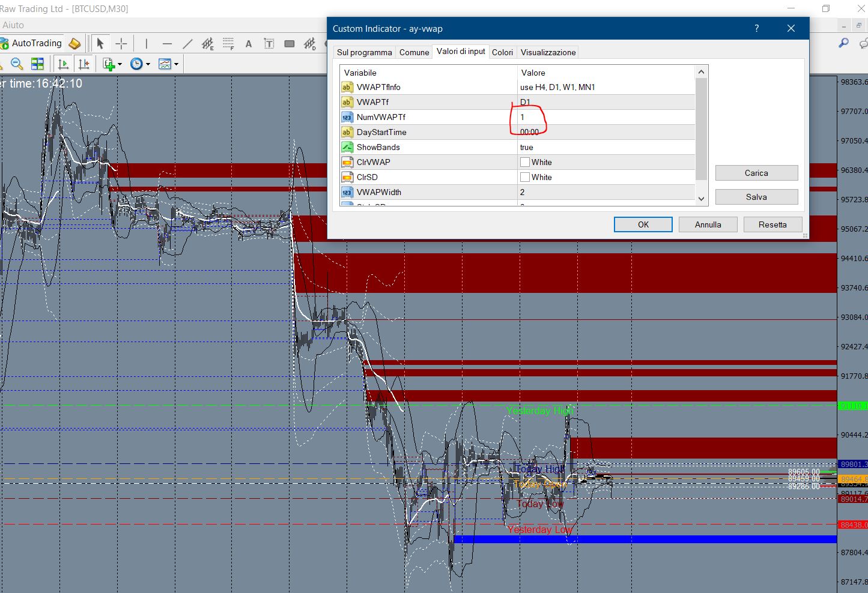868x593 pixels.
Task: Open the periodicity clock dropdown arrow
Action: point(148,64)
